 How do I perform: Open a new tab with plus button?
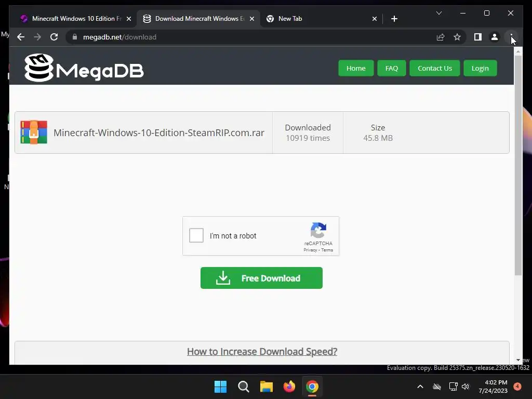point(394,19)
